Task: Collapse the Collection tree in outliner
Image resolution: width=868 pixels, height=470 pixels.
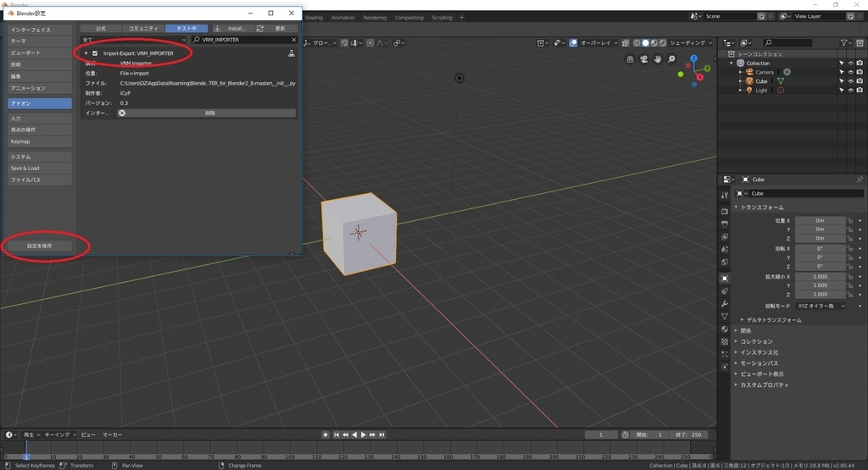Action: click(x=732, y=63)
